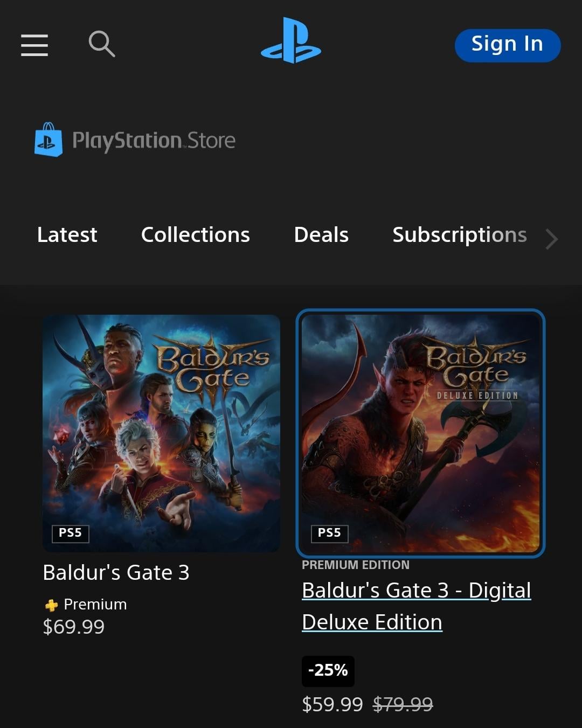Click the search magnifier icon
The width and height of the screenshot is (582, 728).
101,44
